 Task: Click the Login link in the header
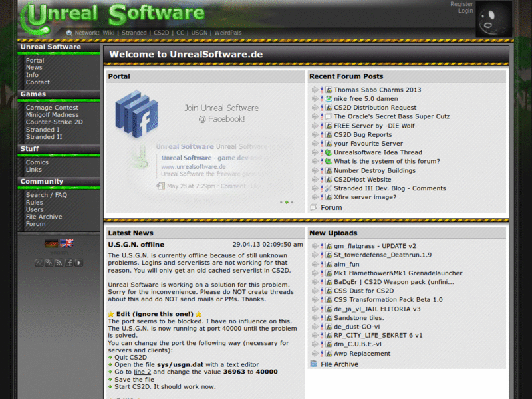point(465,11)
